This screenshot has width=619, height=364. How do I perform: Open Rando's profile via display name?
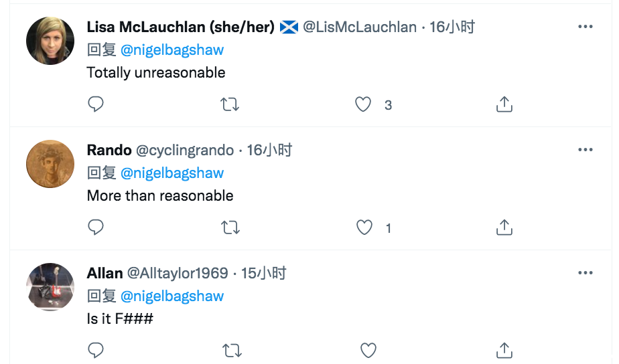109,150
